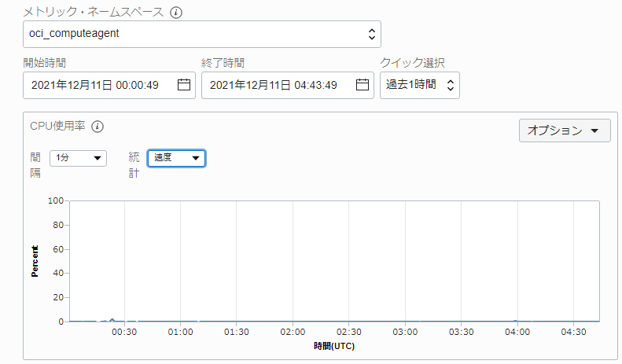Open the 統計 速度 statistic dropdown

click(176, 158)
